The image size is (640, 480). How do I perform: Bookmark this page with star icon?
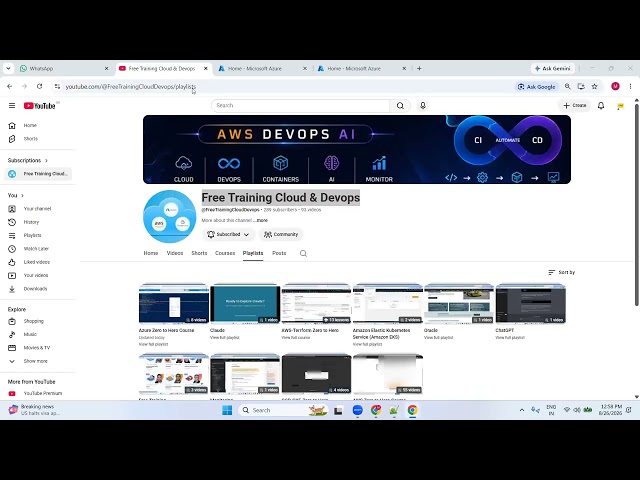tap(594, 87)
